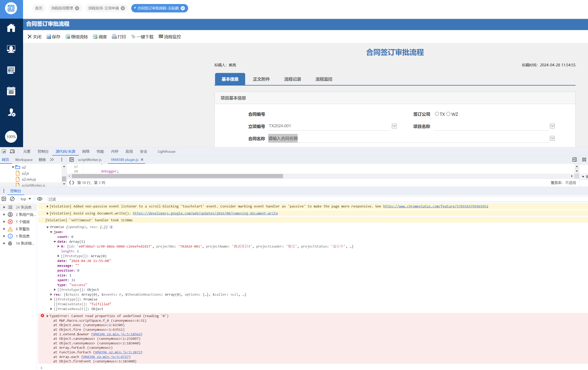This screenshot has height=370, width=588.
Task: Click the user settings sidebar icon
Action: coord(11,112)
